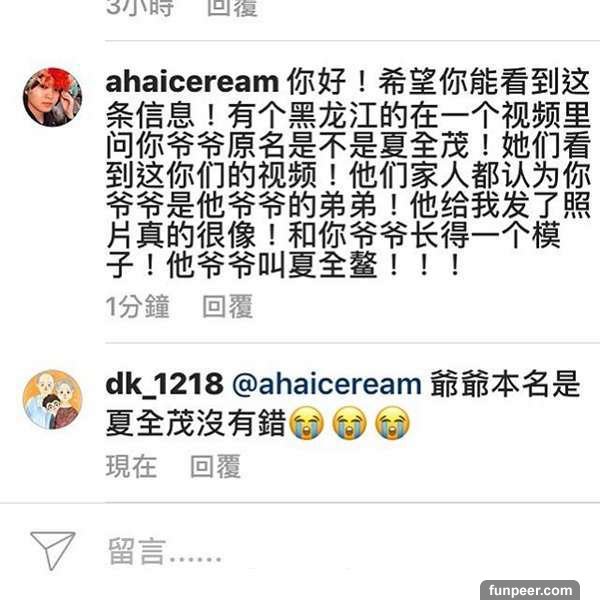
Task: Click the cut-off 3小時 timestamp
Action: [140, 8]
